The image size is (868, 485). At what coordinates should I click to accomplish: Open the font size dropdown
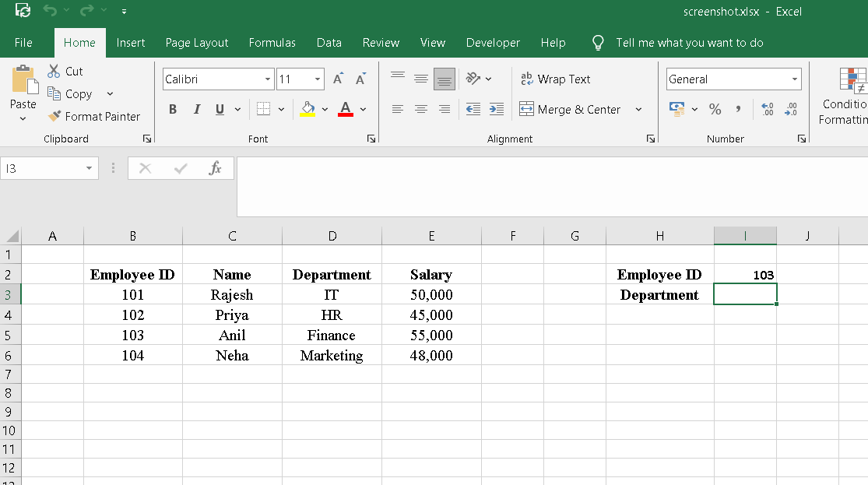click(318, 79)
